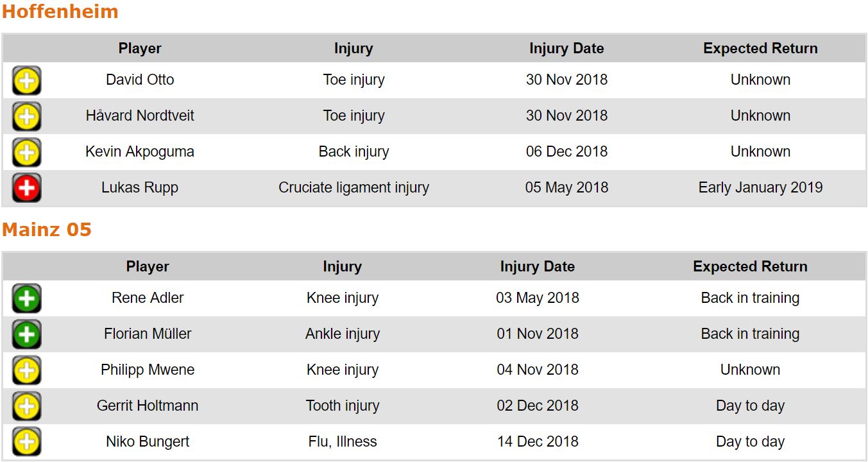Open the Hoffenheim team heading

point(60,12)
